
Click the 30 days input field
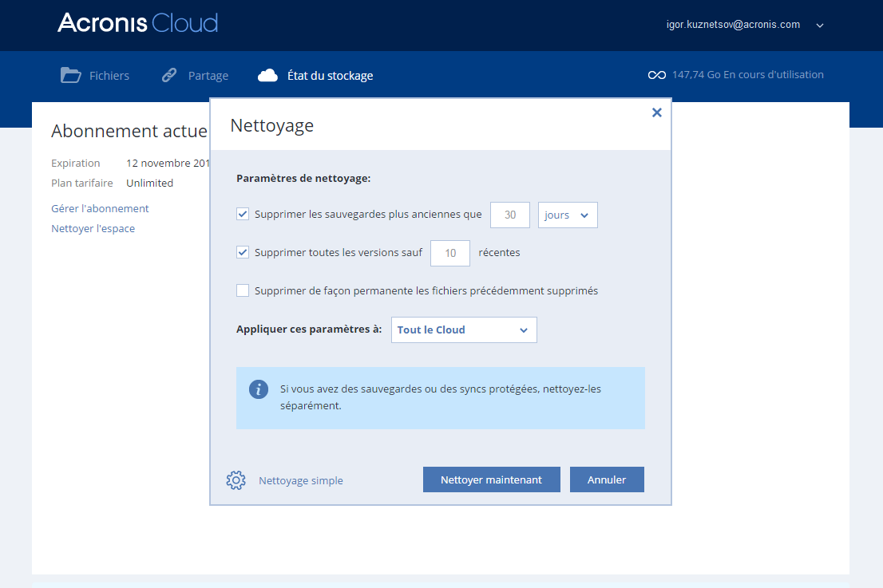pos(510,215)
